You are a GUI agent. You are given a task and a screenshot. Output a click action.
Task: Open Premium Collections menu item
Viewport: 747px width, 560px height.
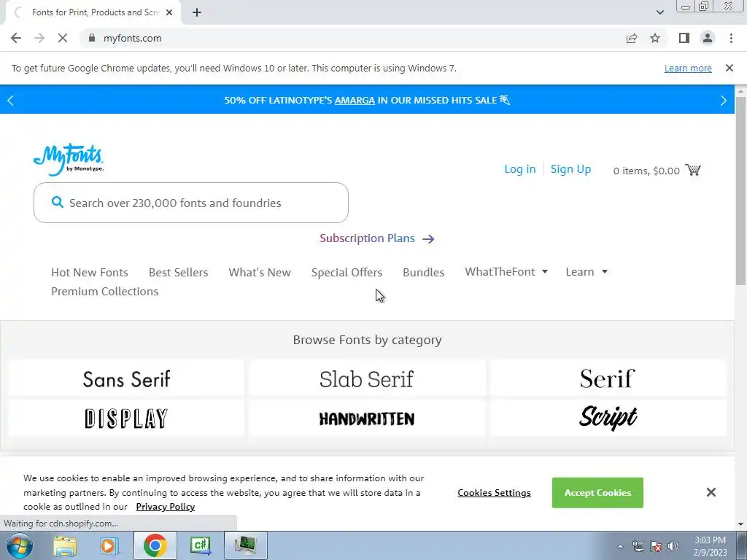click(105, 292)
